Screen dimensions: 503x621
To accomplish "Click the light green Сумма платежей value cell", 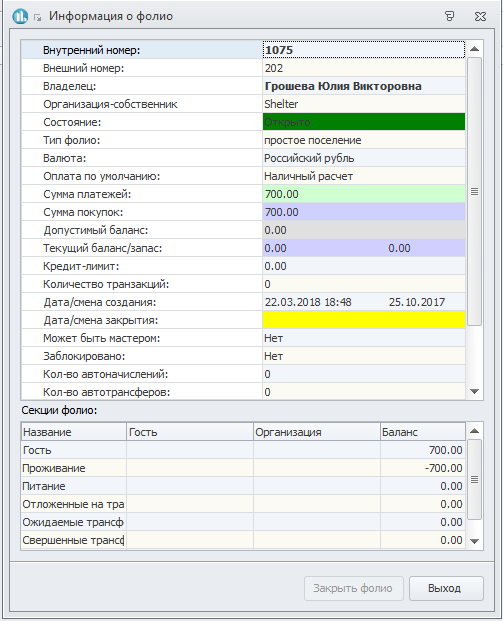I will (x=364, y=194).
